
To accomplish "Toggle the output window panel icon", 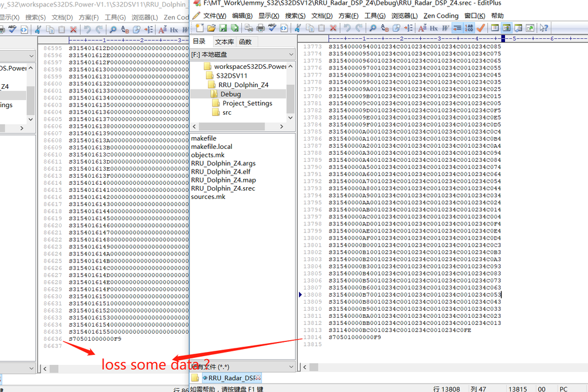I will click(x=518, y=28).
